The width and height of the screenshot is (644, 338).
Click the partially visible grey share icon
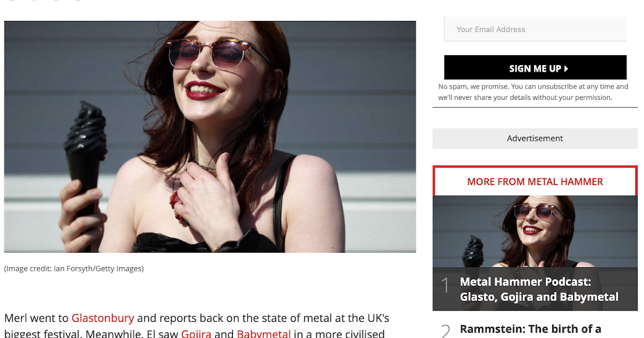[78, 1]
